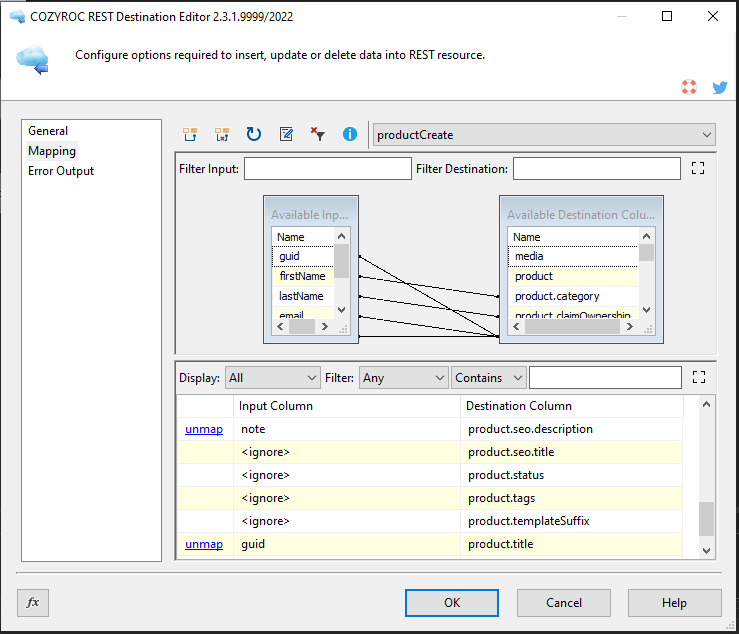Maximize the upper mapping diagram panel
Viewport: 739px width, 634px height.
pyautogui.click(x=698, y=169)
